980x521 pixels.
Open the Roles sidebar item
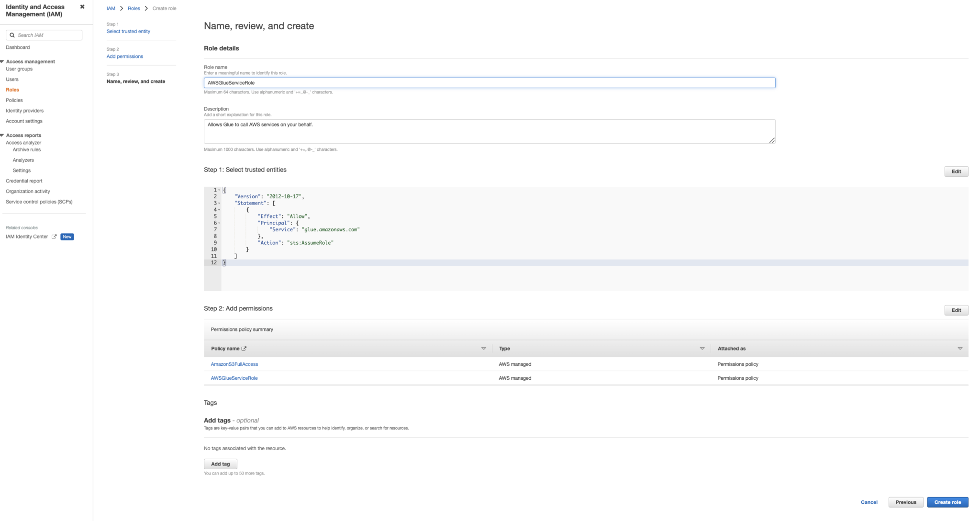pyautogui.click(x=12, y=90)
